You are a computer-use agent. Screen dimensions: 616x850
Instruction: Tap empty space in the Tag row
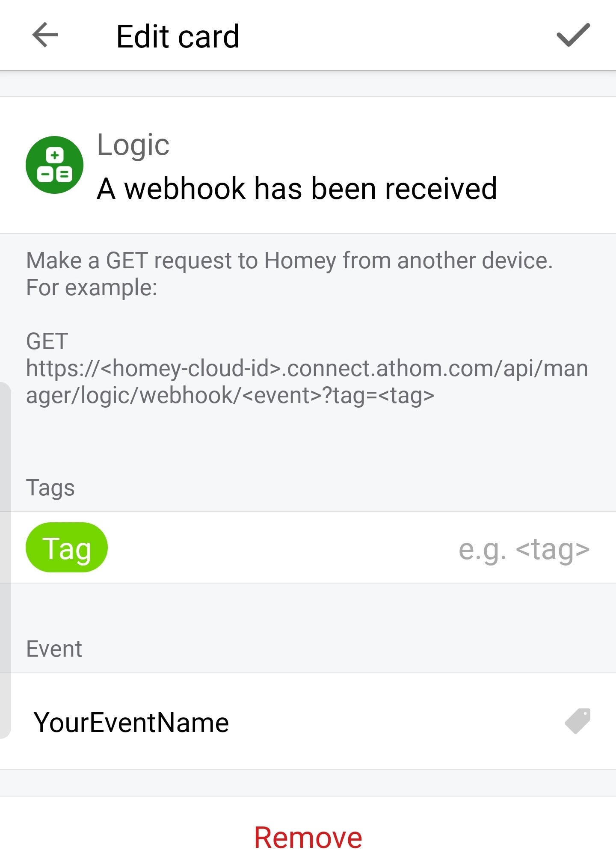282,548
